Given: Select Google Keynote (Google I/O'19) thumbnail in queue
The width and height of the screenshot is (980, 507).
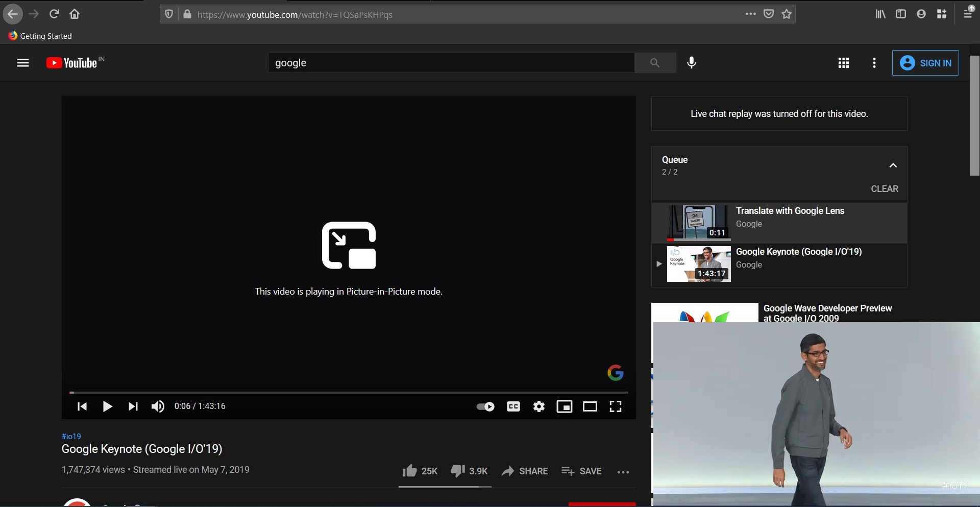Looking at the screenshot, I should tap(699, 264).
